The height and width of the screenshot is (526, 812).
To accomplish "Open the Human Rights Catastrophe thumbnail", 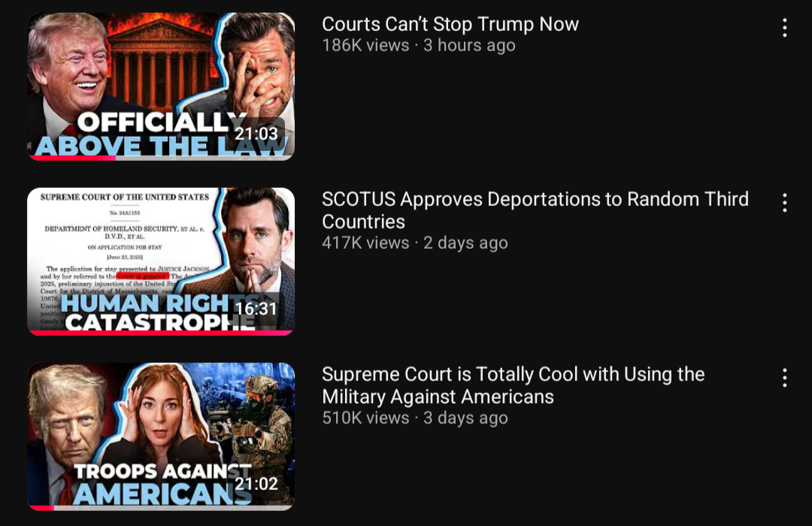I will tap(161, 261).
